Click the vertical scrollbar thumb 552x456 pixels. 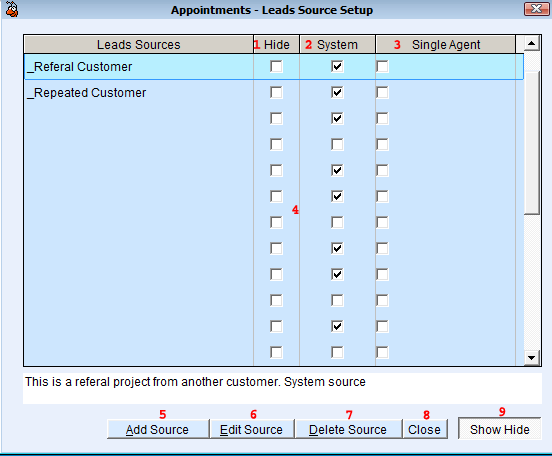[x=532, y=143]
